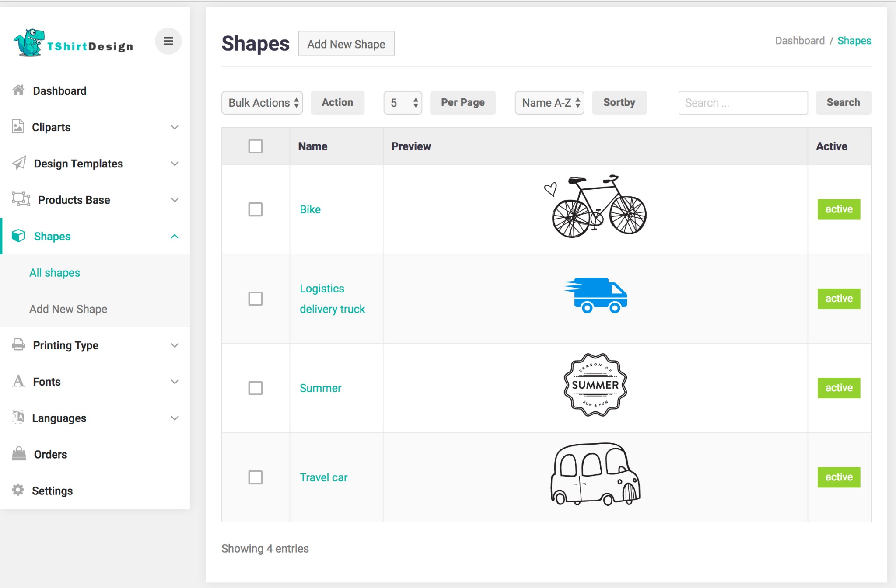Select the Travel car row checkbox
Viewport: 896px width, 588px height.
tap(255, 477)
